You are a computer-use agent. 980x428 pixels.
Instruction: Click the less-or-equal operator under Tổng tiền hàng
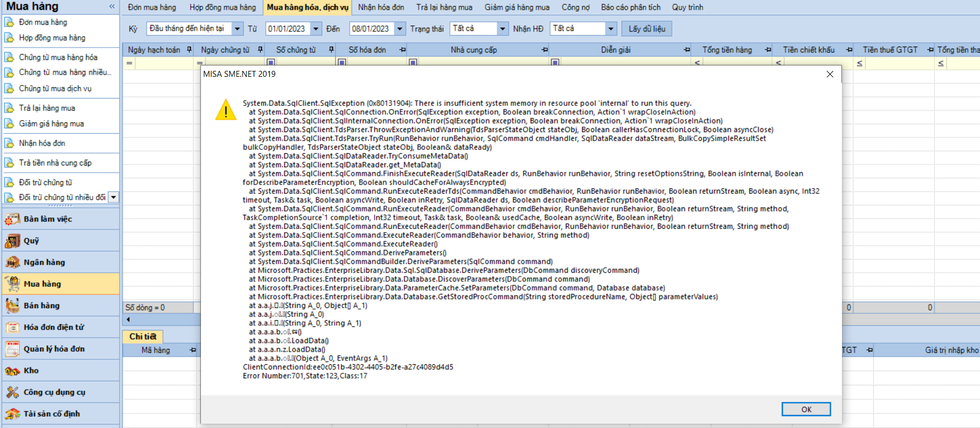pos(697,63)
